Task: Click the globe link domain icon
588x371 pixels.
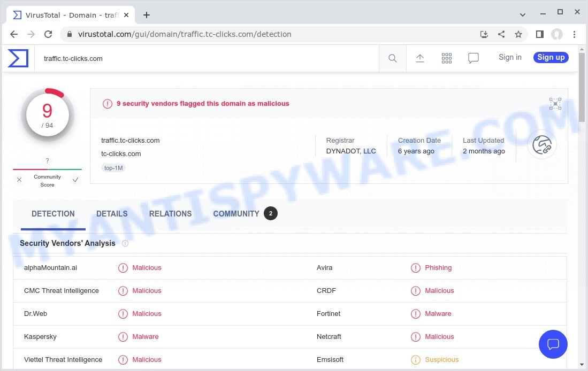Action: [542, 145]
